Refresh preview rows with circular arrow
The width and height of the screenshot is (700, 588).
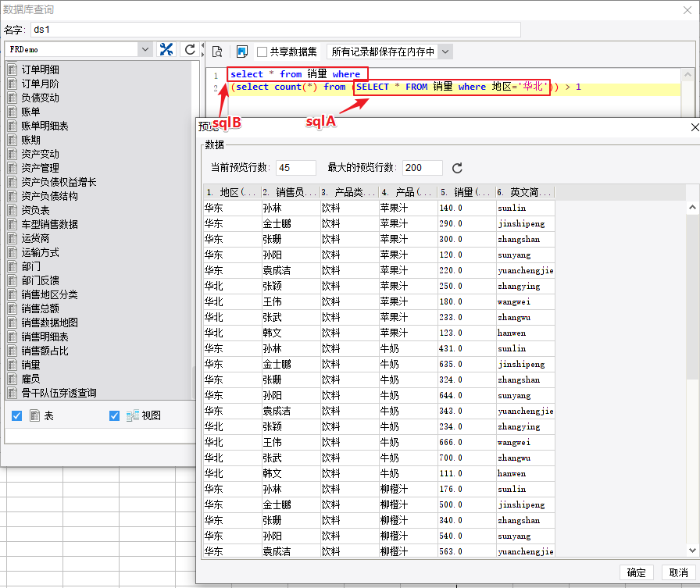(458, 168)
